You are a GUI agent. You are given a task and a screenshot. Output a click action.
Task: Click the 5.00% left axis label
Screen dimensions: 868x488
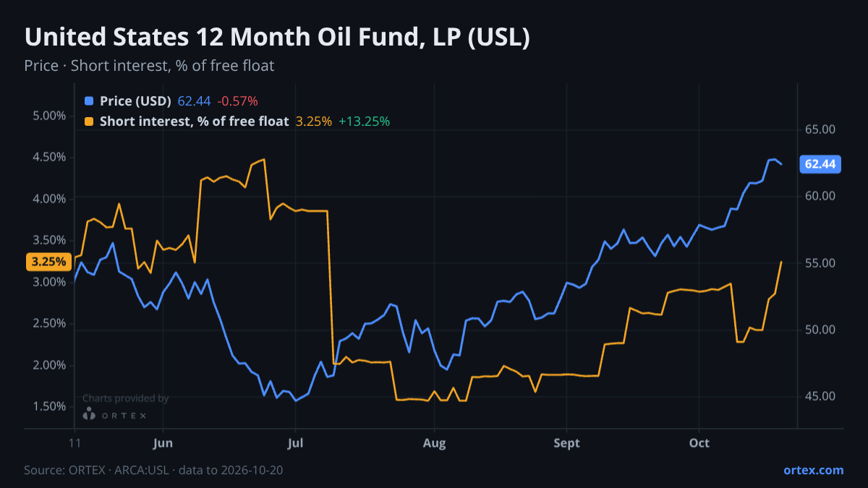pos(50,116)
